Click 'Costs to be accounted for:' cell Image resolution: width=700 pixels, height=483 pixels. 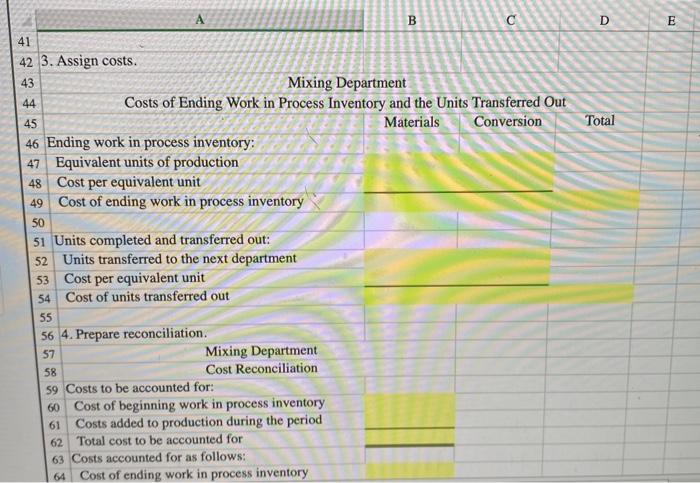click(140, 387)
